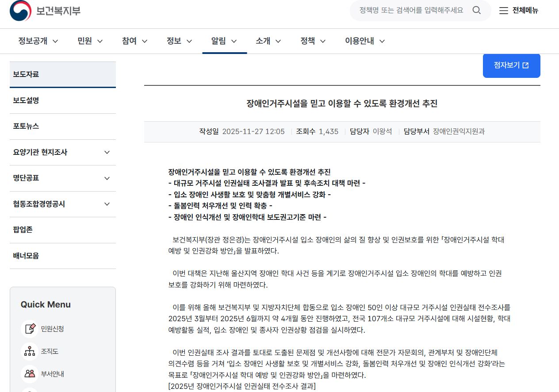Click the Ministry of Health and Welfare logo
This screenshot has height=392, width=559.
coord(45,11)
